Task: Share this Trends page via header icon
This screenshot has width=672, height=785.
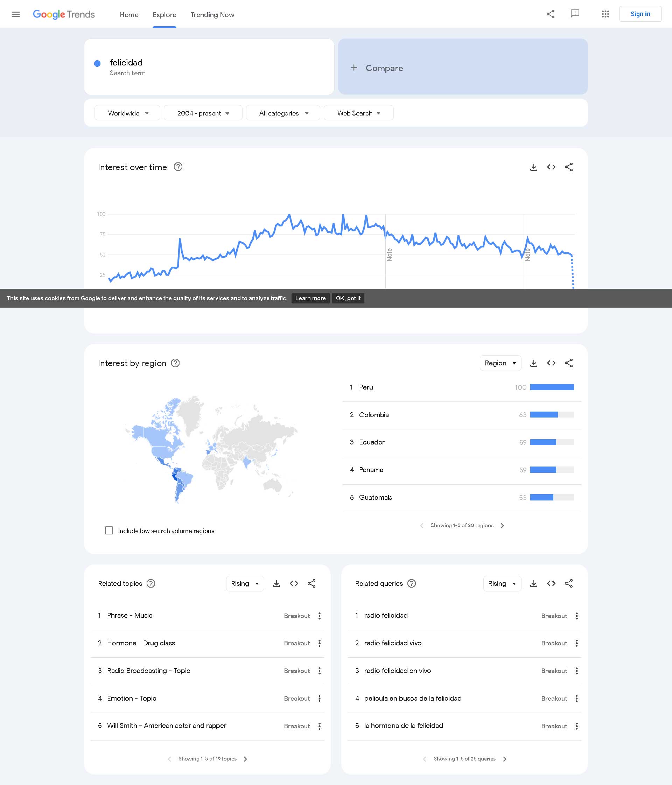Action: click(551, 14)
